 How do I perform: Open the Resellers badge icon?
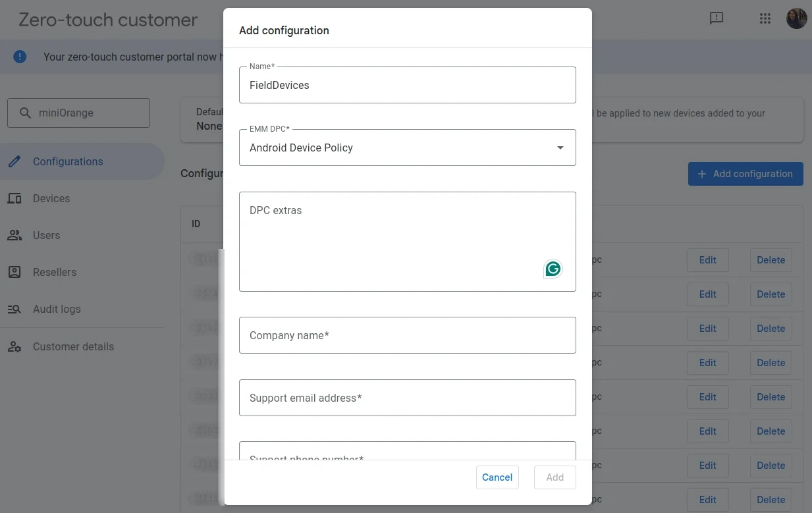click(x=14, y=272)
